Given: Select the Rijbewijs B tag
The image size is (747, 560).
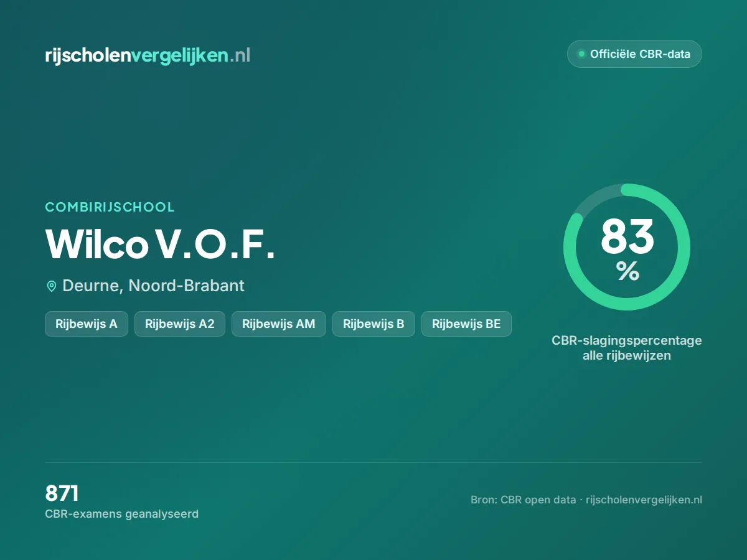Looking at the screenshot, I should click(374, 324).
